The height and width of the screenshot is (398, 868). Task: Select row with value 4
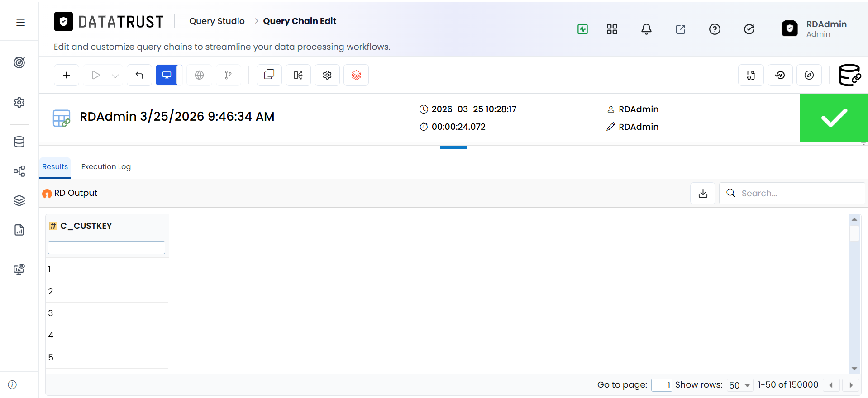coord(107,336)
